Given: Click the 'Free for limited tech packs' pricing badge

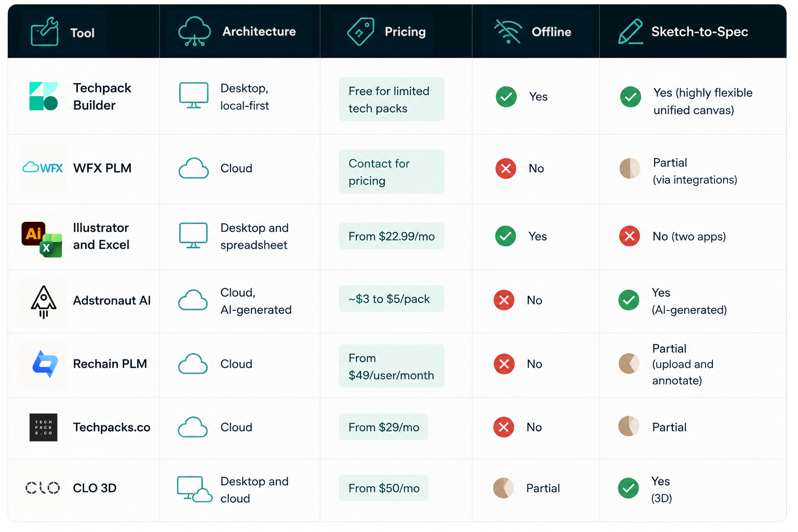Looking at the screenshot, I should (391, 99).
